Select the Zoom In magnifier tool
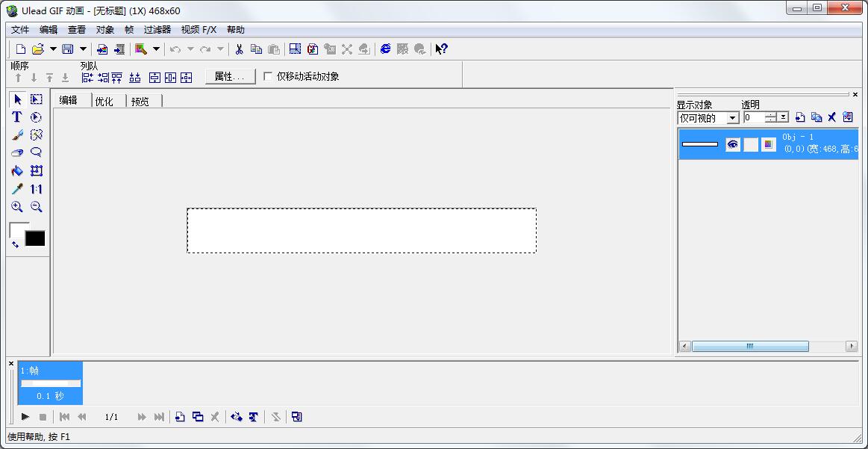The width and height of the screenshot is (868, 449). (17, 207)
